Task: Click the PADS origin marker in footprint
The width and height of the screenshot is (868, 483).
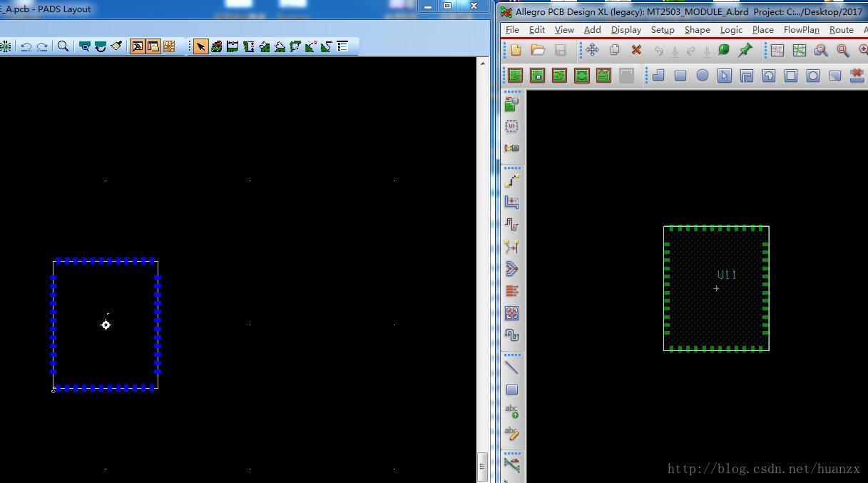Action: [106, 325]
